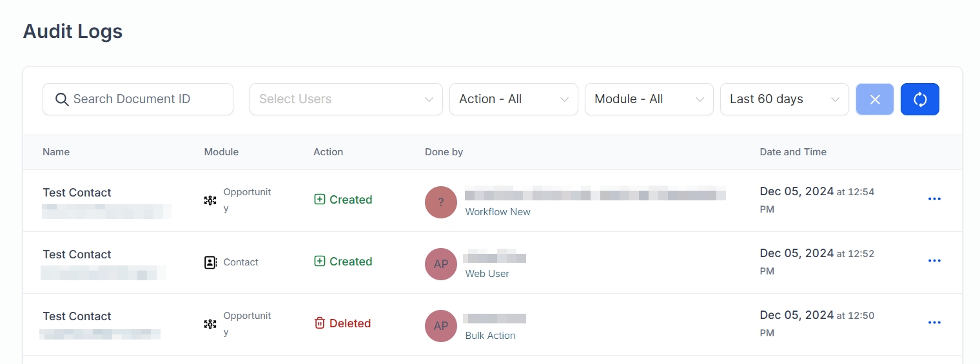Click the red Deleted trash icon

tap(319, 323)
